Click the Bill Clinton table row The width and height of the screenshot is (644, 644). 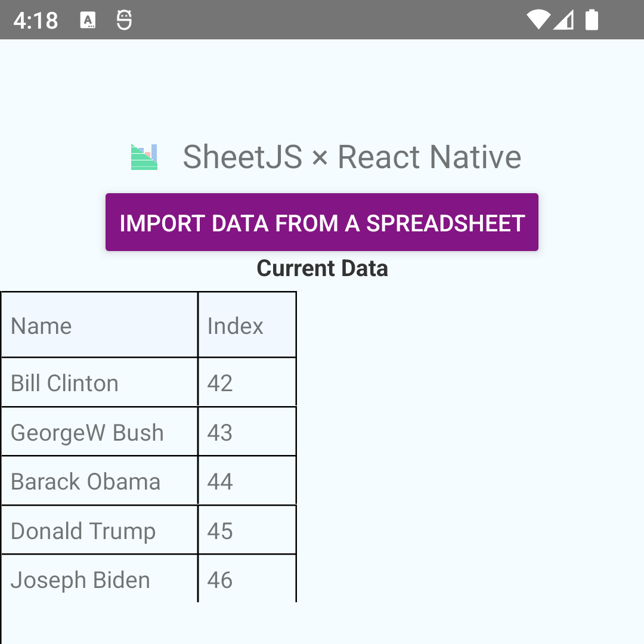coord(98,382)
